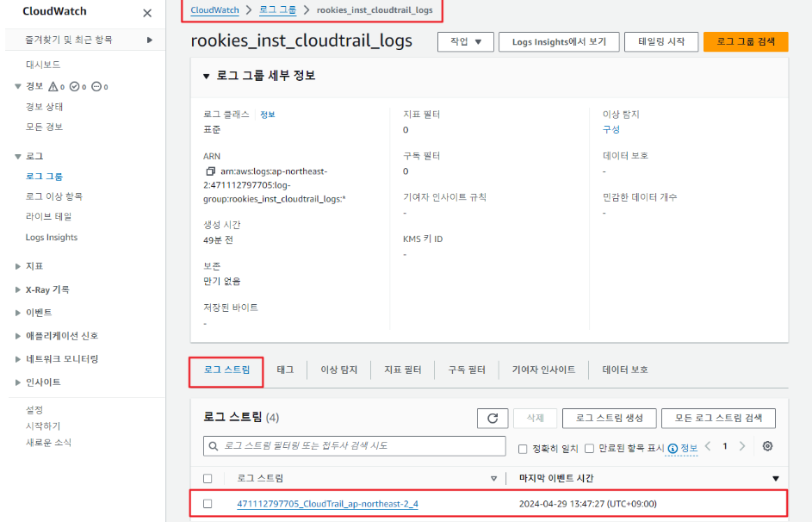
Task: Refresh the log streams list
Action: point(493,419)
